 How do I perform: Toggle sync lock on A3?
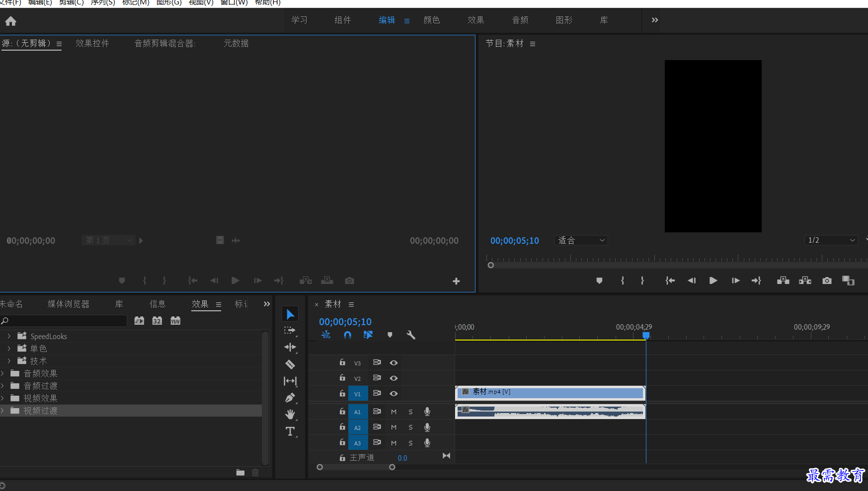coord(377,442)
